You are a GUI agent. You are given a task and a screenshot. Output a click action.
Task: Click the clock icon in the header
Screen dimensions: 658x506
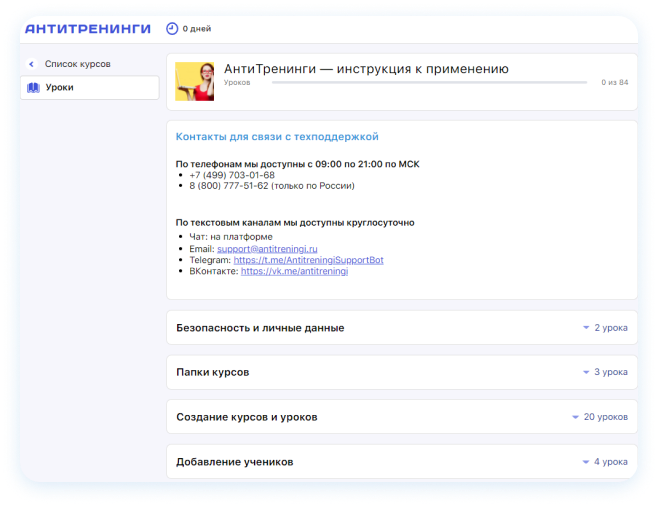(172, 29)
